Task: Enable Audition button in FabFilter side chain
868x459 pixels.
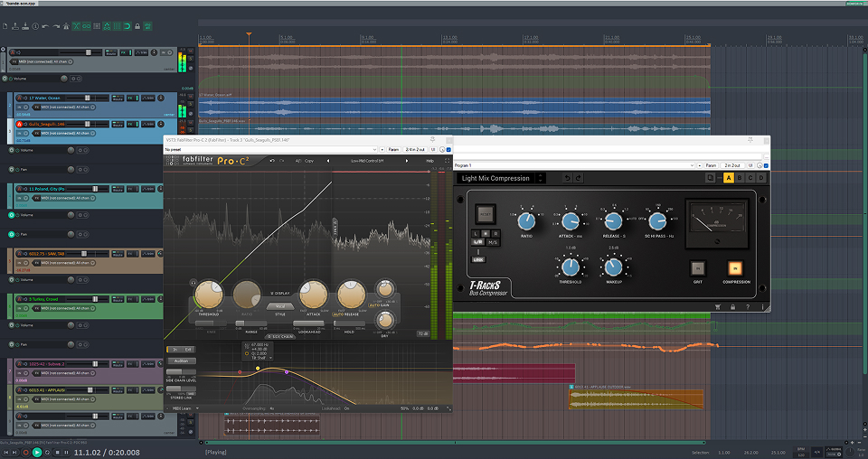Action: click(181, 361)
